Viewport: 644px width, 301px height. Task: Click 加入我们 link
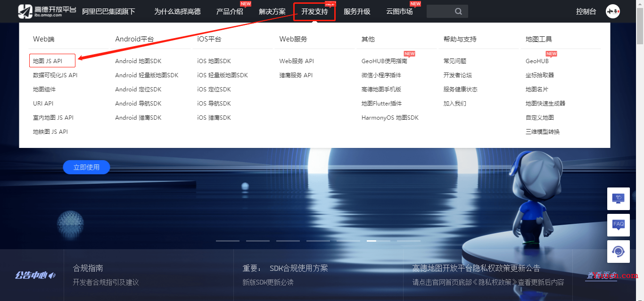tap(455, 104)
